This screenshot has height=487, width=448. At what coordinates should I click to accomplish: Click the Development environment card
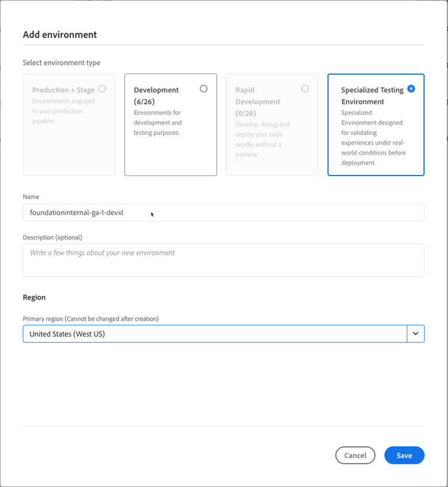[170, 122]
